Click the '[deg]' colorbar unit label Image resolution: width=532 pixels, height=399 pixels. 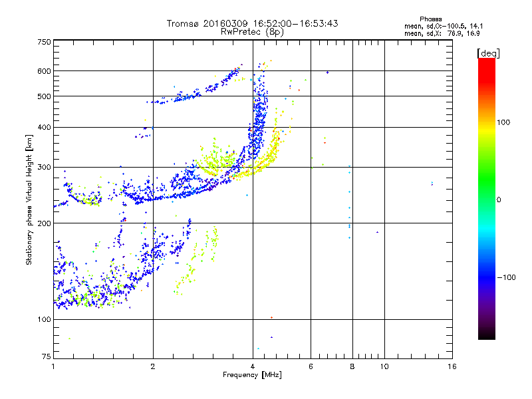(x=488, y=53)
